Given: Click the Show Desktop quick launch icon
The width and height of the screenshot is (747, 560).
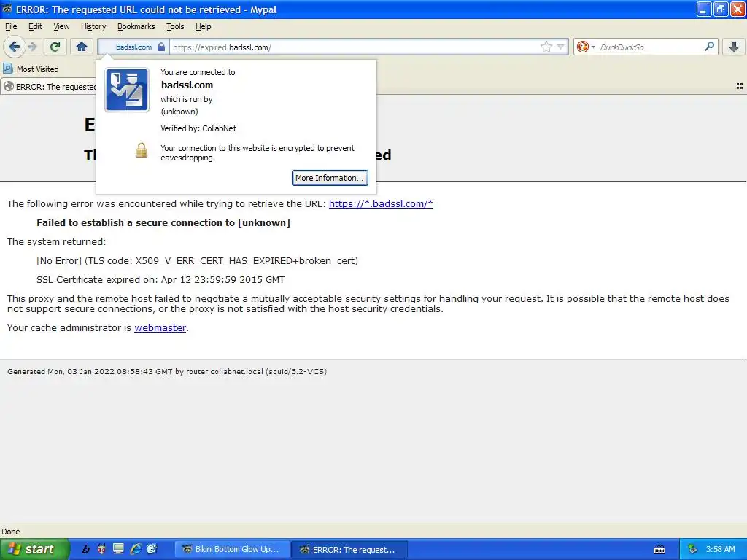Looking at the screenshot, I should click(x=118, y=549).
